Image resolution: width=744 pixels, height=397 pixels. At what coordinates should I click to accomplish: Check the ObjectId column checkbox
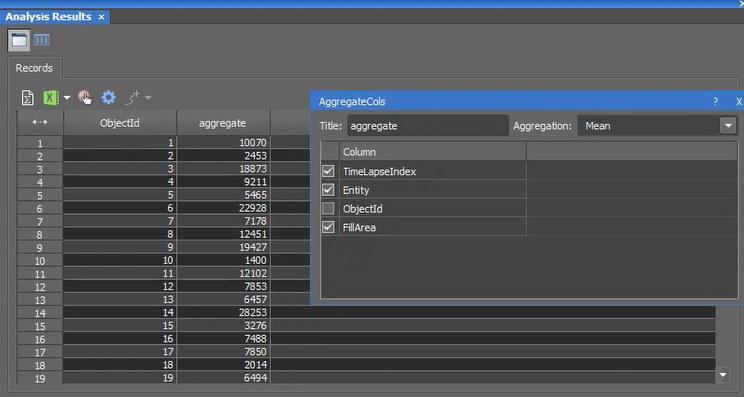point(328,208)
